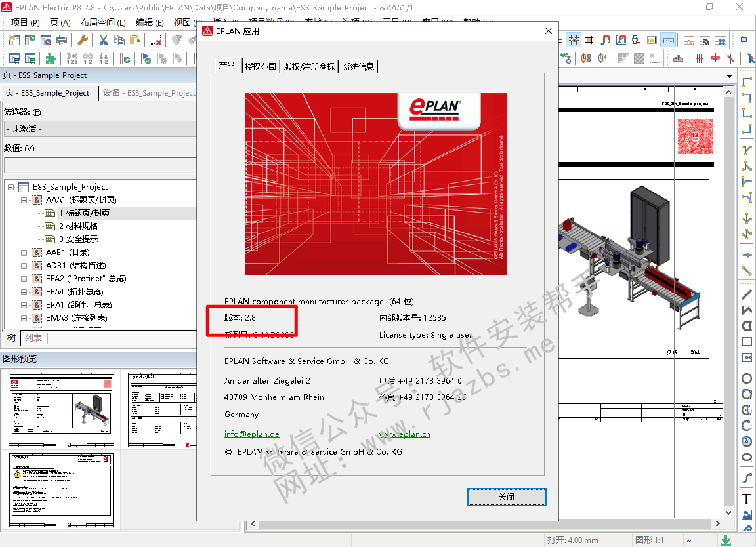Image resolution: width=756 pixels, height=547 pixels.
Task: Click the title page preview thumbnail
Action: 61,409
